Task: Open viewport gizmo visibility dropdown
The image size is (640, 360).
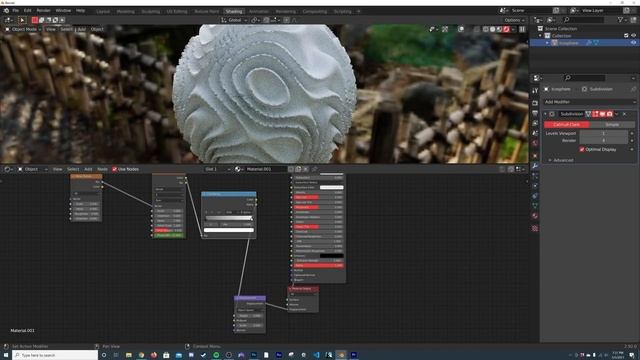Action: coord(433,29)
